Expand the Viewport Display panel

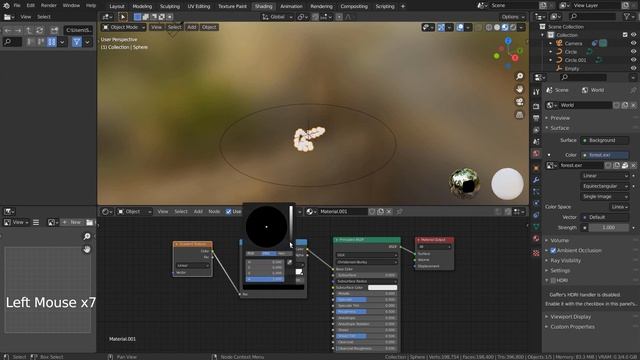pyautogui.click(x=570, y=317)
